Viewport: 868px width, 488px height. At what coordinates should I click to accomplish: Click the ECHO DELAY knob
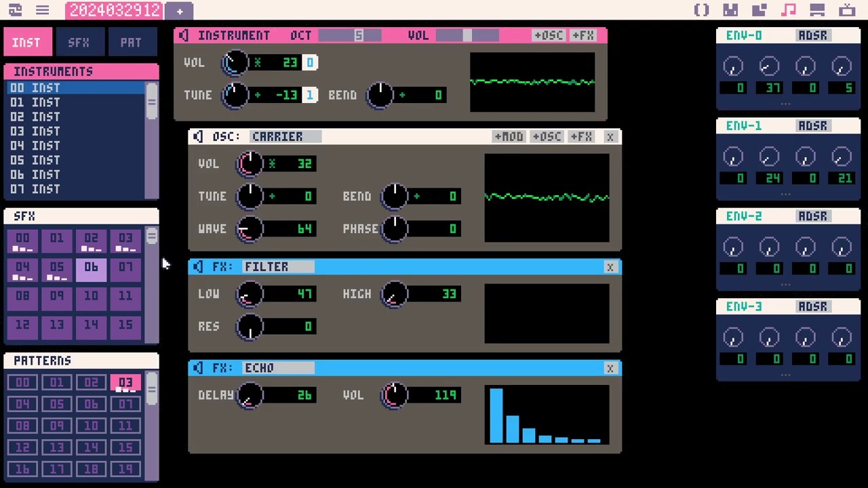[250, 395]
